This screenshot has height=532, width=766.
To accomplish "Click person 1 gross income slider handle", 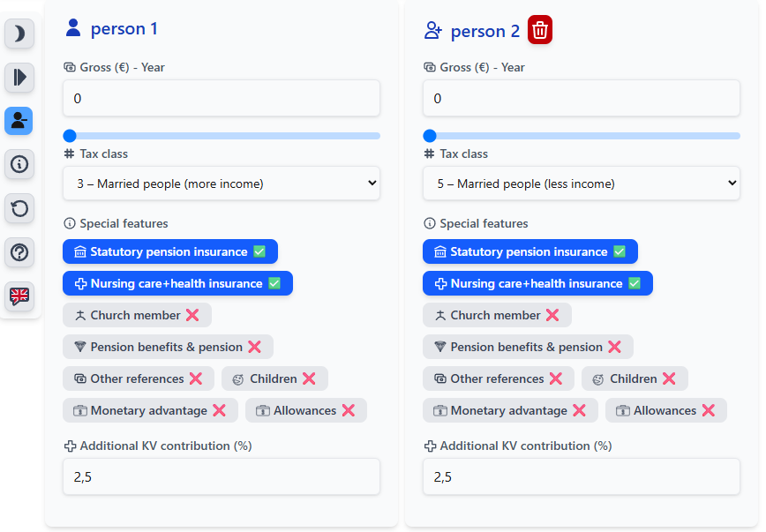I will point(70,136).
